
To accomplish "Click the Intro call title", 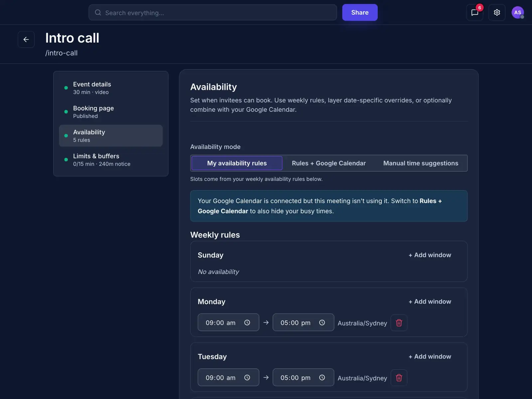I will (x=72, y=38).
